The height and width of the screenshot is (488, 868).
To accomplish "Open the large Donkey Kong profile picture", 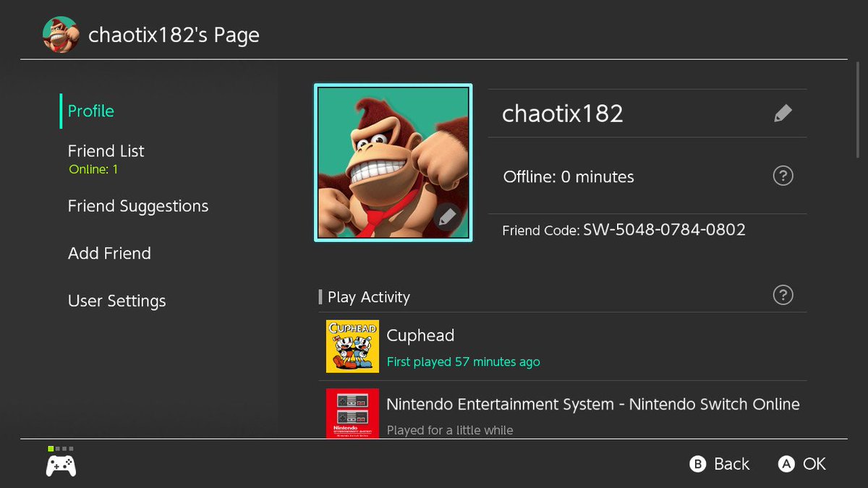I will [x=393, y=162].
